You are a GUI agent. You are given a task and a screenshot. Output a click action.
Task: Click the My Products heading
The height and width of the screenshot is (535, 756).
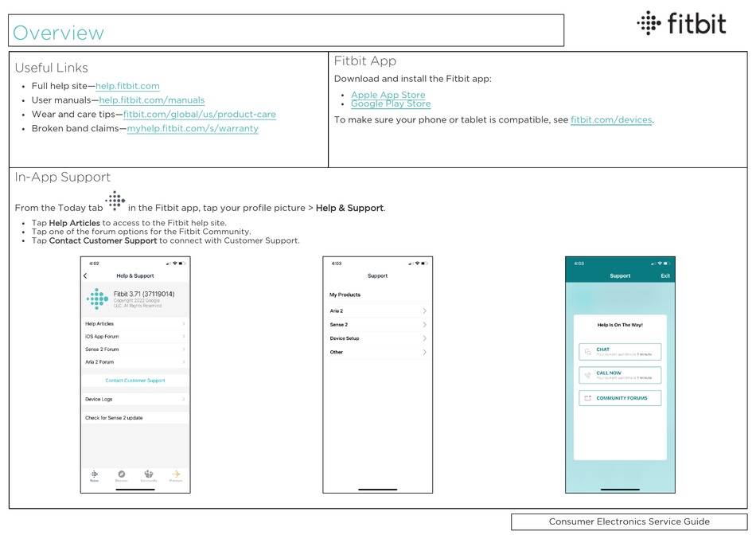click(345, 295)
